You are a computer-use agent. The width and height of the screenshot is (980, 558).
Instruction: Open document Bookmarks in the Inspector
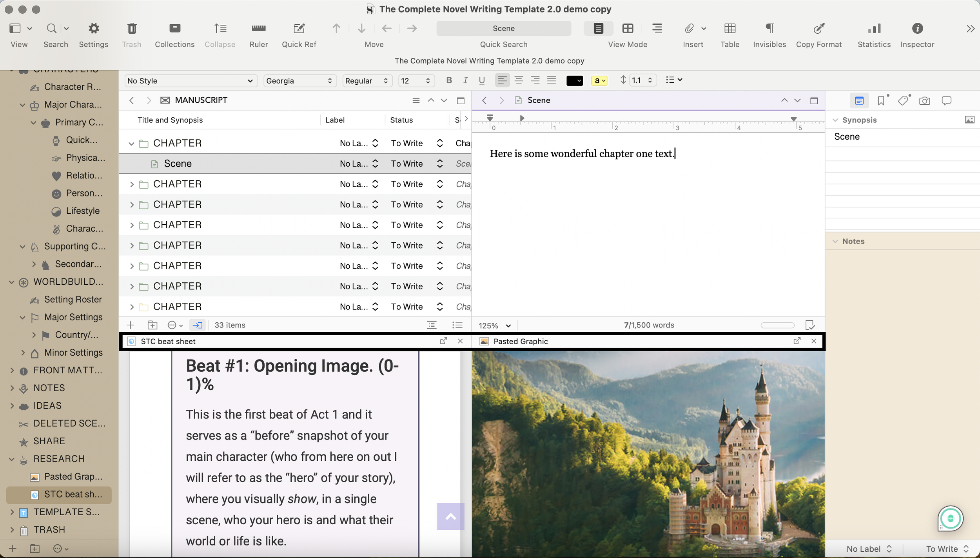(x=880, y=100)
